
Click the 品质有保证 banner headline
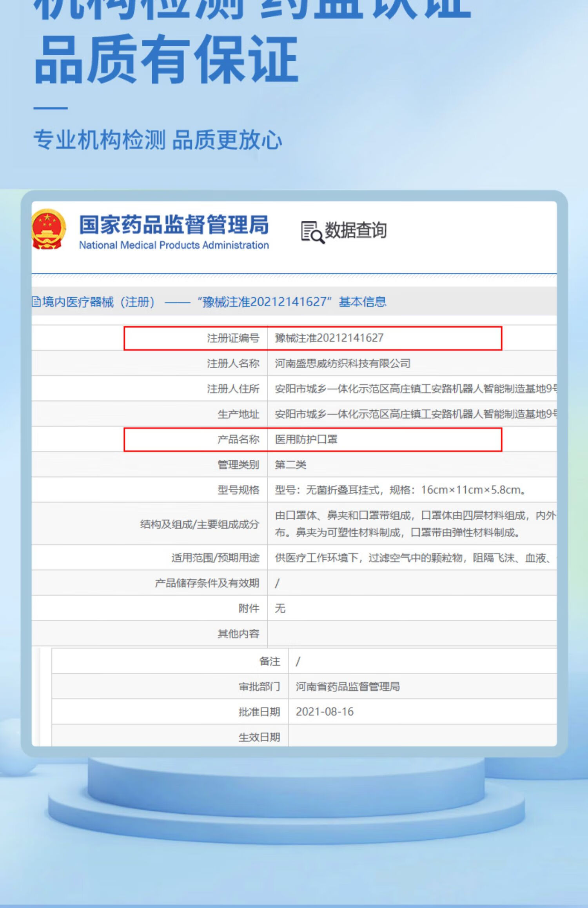(167, 60)
